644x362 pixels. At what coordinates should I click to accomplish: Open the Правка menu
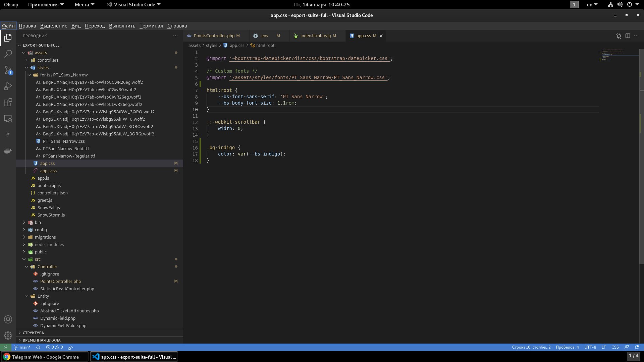click(x=27, y=26)
